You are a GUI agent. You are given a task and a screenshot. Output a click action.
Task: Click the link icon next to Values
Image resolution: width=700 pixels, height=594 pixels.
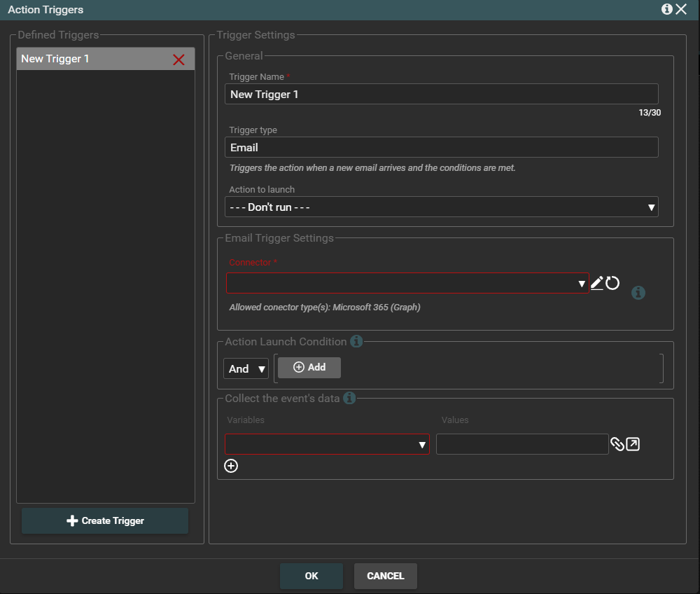tap(617, 444)
